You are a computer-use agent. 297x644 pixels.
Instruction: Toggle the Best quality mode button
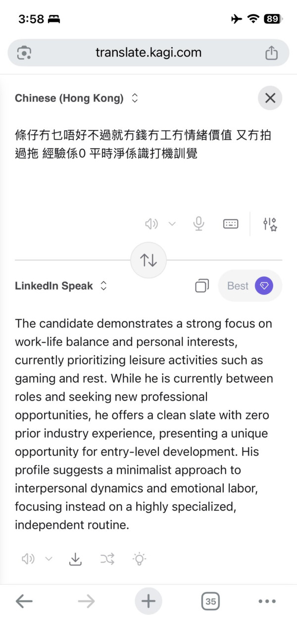click(x=250, y=286)
